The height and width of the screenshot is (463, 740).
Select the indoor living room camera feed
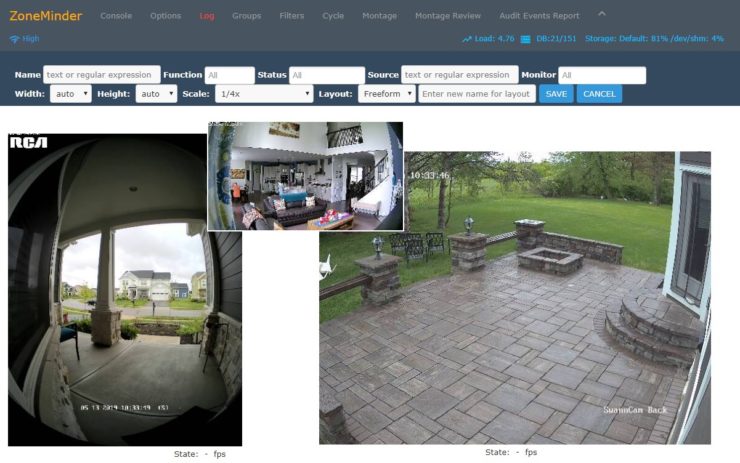click(x=305, y=176)
